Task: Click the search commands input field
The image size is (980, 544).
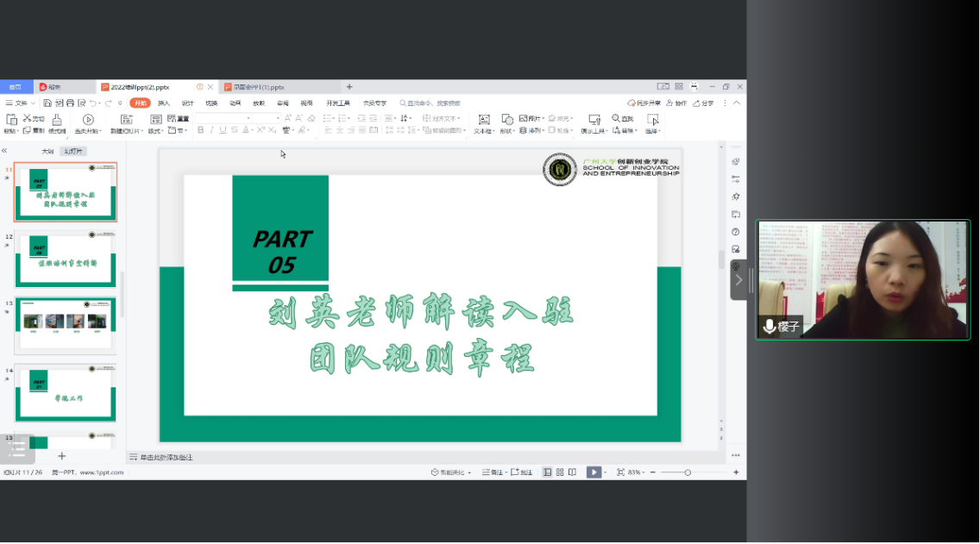Action: tap(430, 103)
